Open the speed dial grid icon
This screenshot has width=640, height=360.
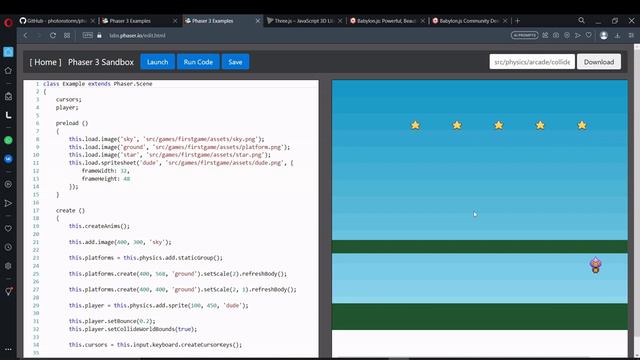click(x=67, y=36)
